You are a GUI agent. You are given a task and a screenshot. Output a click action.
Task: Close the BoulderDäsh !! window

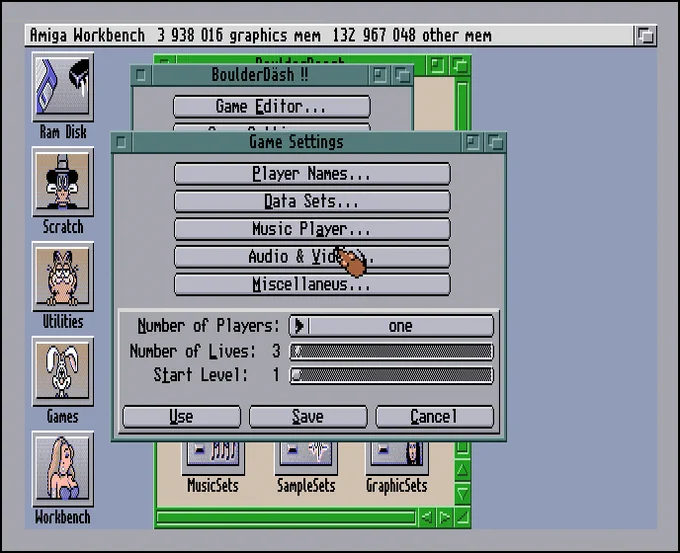tap(141, 75)
